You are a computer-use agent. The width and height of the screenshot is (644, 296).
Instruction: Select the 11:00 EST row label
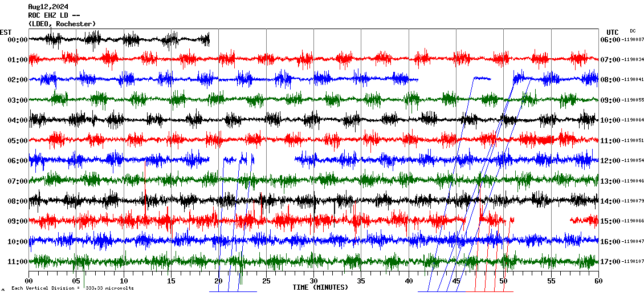coord(17,262)
